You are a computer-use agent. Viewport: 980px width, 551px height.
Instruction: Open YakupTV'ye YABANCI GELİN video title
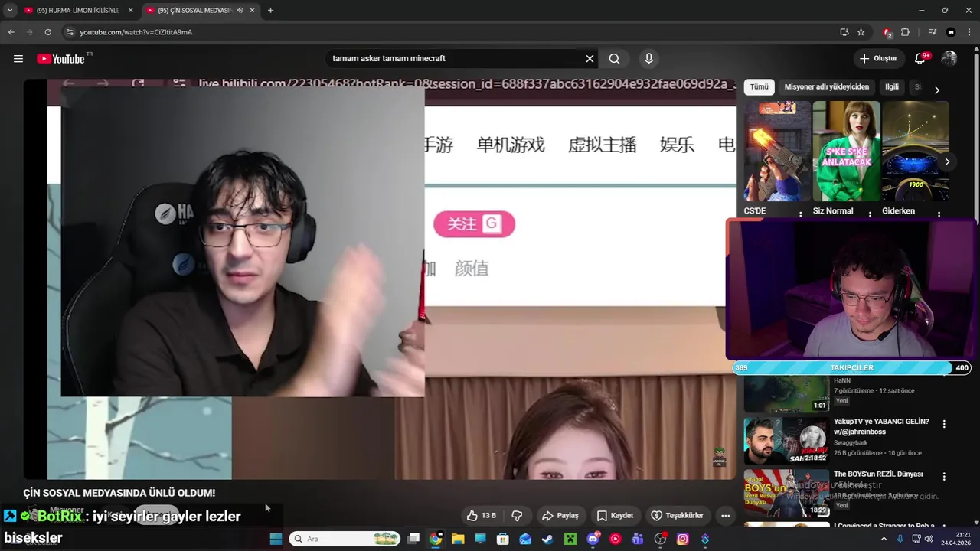pos(880,426)
